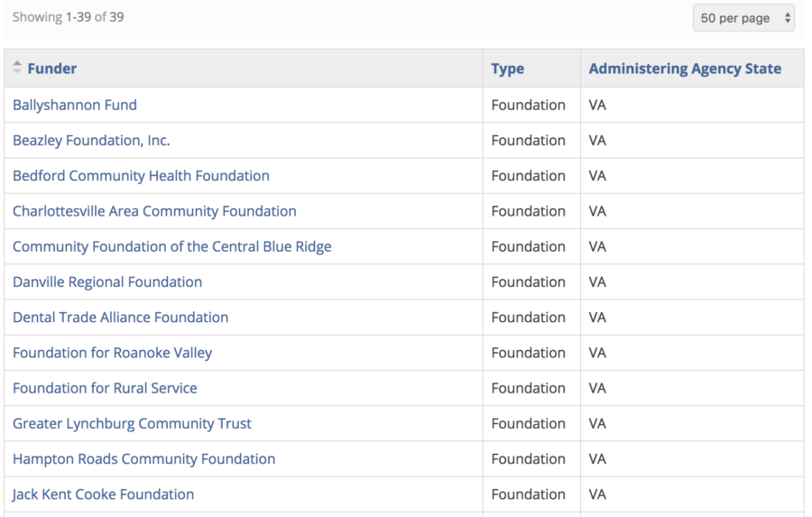The image size is (812, 517).
Task: Click Foundation type in Beazley row
Action: 528,141
